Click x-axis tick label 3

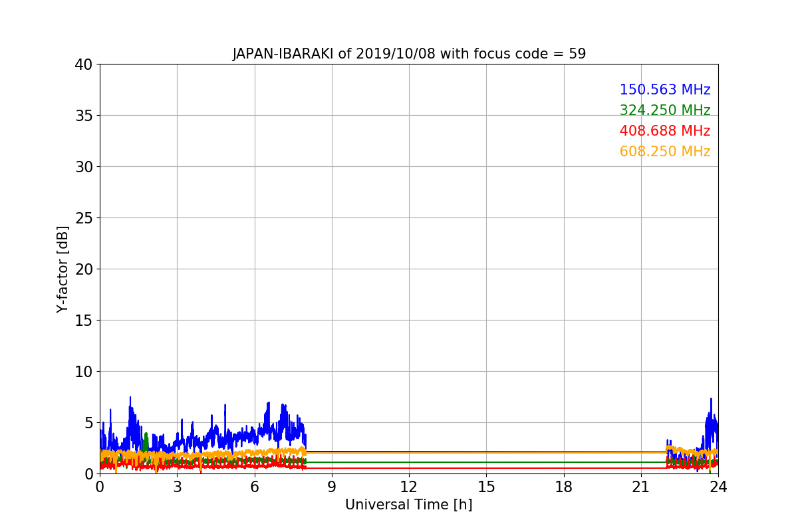(x=177, y=487)
